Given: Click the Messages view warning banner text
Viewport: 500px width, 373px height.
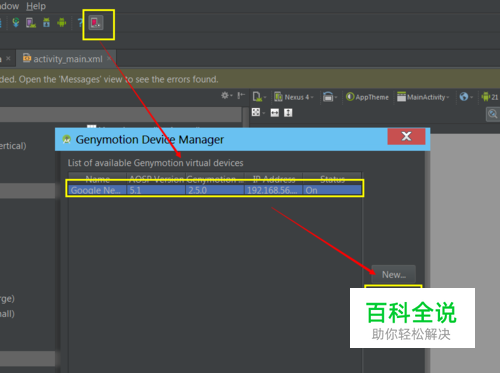Looking at the screenshot, I should click(109, 79).
